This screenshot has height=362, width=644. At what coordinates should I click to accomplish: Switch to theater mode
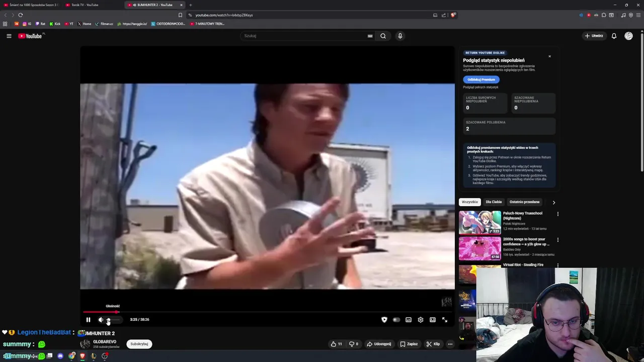pyautogui.click(x=433, y=320)
